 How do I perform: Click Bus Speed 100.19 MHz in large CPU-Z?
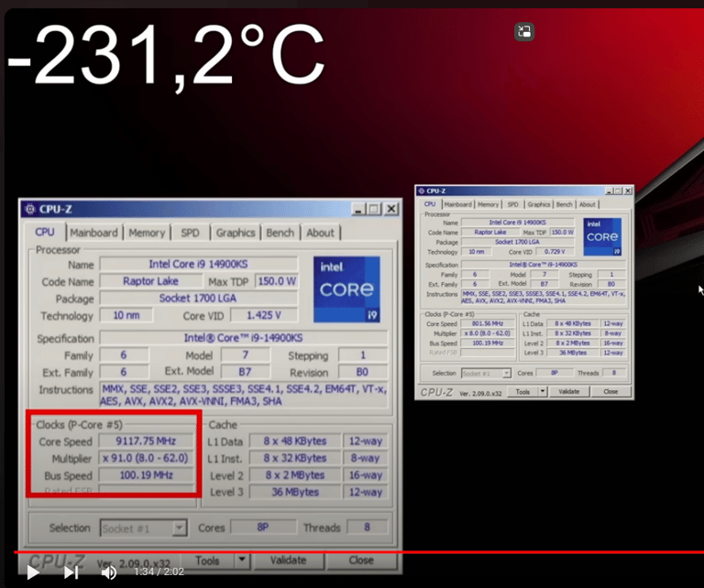pyautogui.click(x=146, y=475)
